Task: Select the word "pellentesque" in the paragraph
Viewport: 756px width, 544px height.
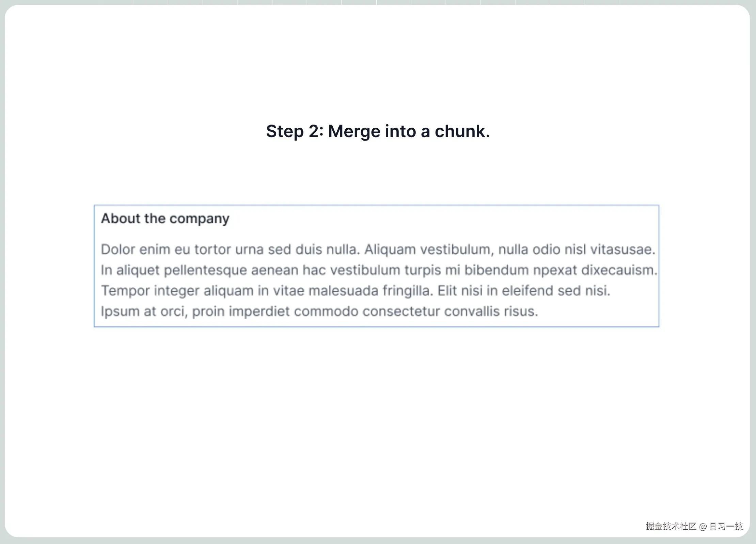Action: coord(205,270)
